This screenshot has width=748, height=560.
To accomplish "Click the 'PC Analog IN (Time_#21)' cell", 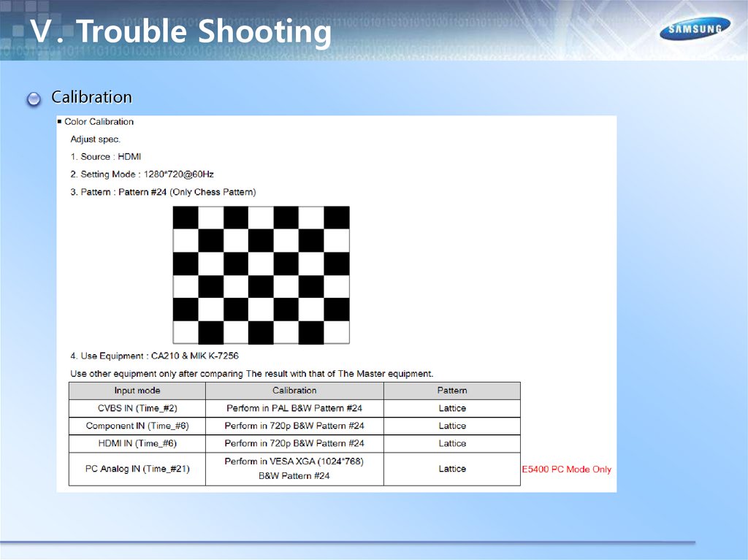I will (x=137, y=469).
